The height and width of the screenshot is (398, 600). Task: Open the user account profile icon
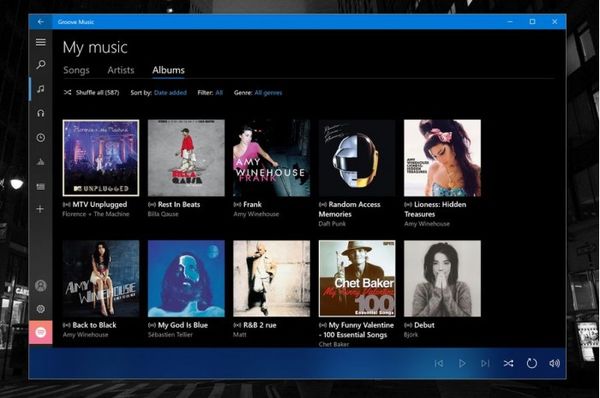[x=41, y=285]
